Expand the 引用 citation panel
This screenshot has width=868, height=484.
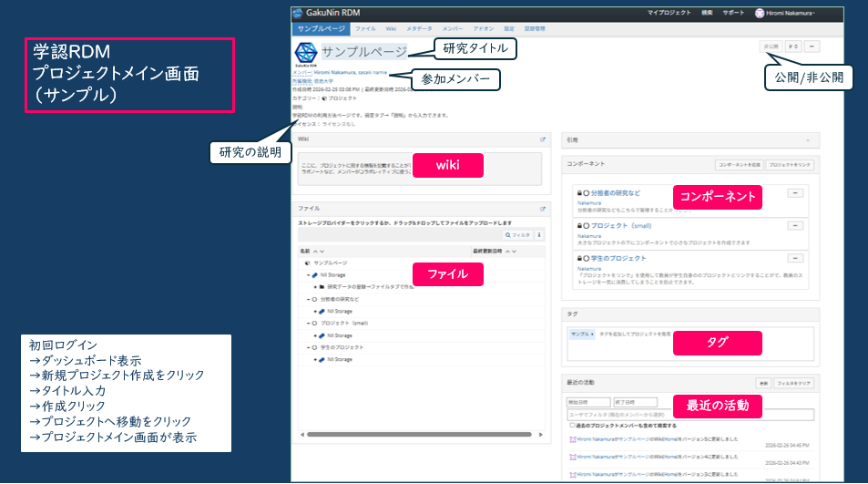pos(808,140)
